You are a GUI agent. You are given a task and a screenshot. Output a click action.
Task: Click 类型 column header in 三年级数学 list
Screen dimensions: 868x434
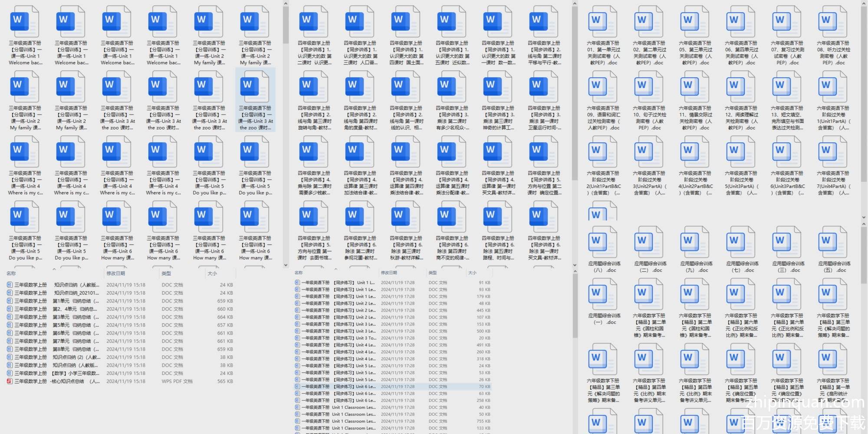pos(166,273)
